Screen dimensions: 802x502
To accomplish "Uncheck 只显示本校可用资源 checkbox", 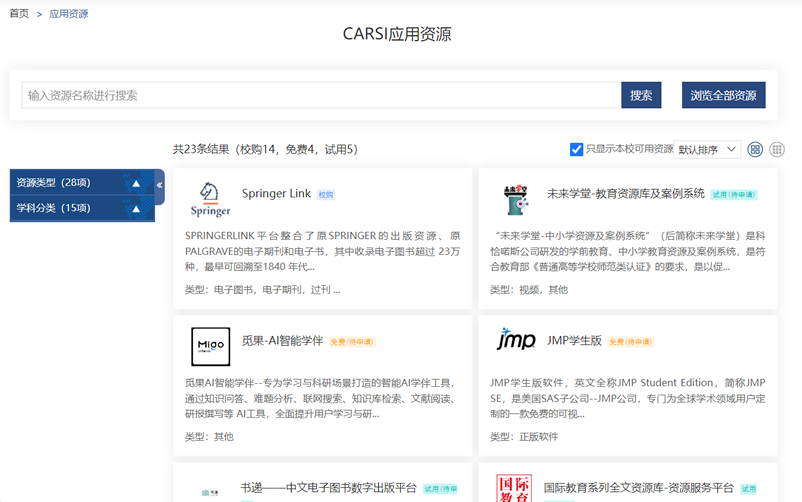I will 576,150.
